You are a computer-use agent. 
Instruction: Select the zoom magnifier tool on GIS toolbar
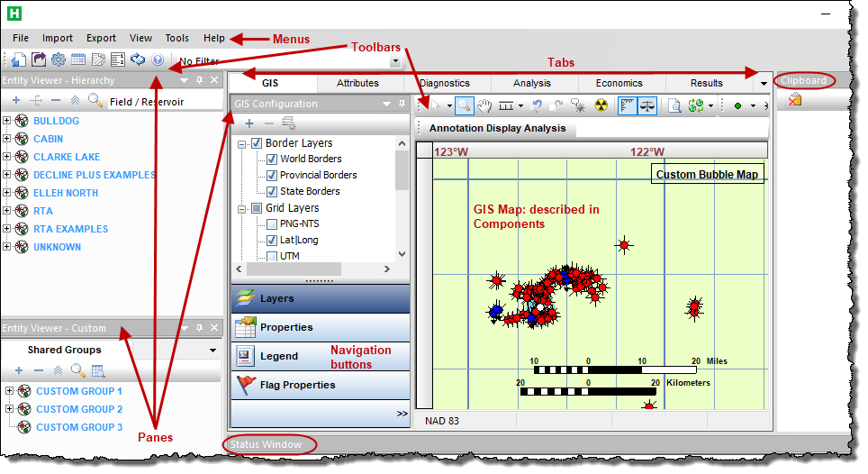(x=465, y=105)
